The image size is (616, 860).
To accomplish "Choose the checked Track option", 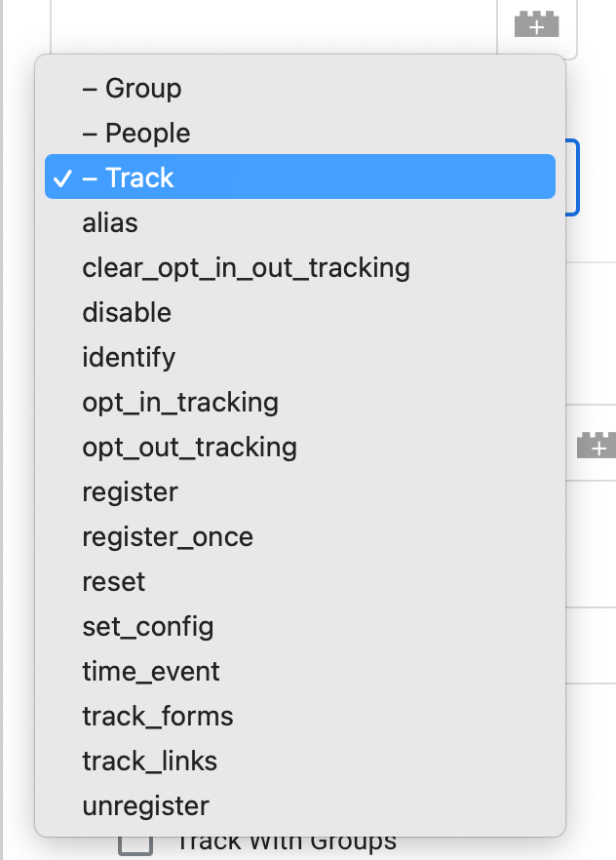I will coord(129,178).
